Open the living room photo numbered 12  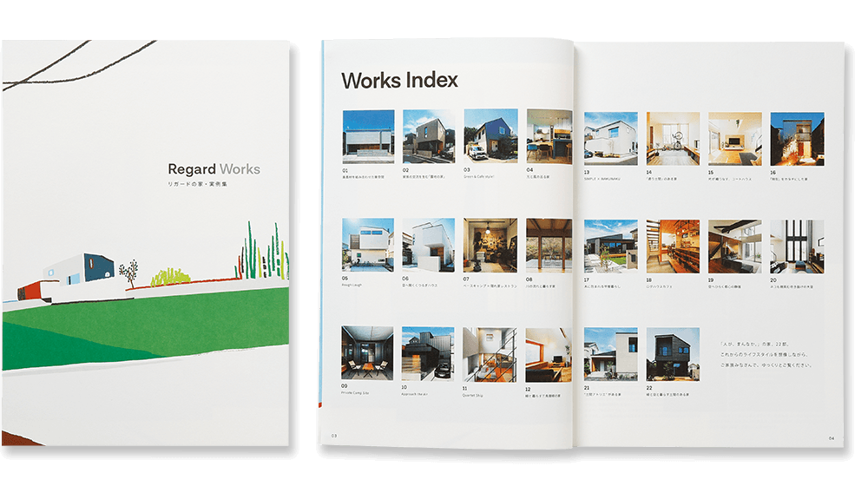[x=548, y=355]
